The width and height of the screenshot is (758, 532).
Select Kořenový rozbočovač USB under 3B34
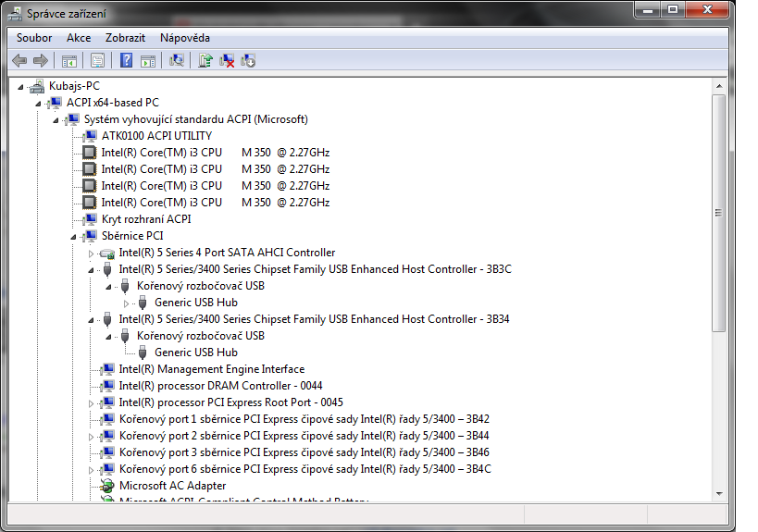200,336
